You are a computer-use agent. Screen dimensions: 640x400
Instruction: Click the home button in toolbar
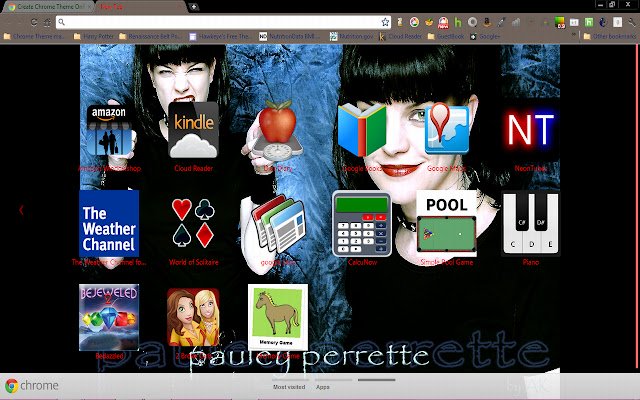point(47,22)
